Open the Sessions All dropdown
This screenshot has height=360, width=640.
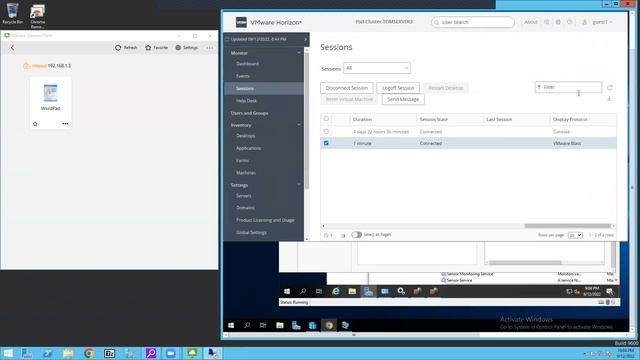click(377, 68)
